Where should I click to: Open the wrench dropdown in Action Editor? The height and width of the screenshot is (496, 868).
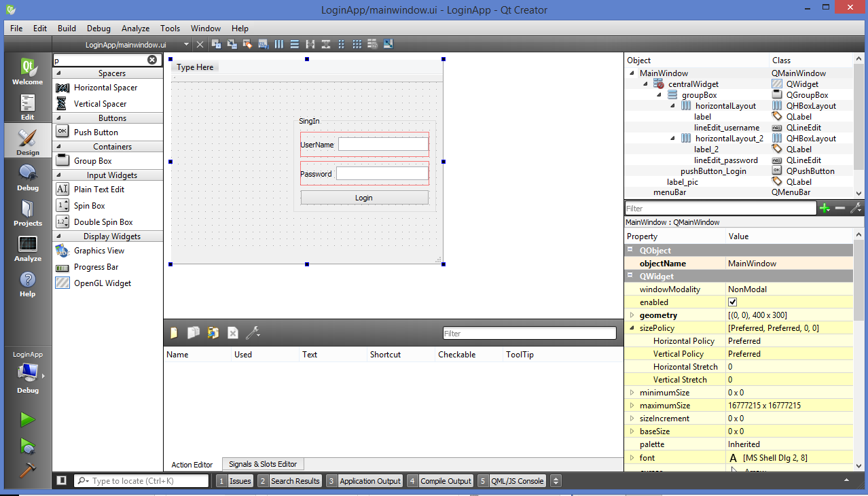[x=255, y=332]
